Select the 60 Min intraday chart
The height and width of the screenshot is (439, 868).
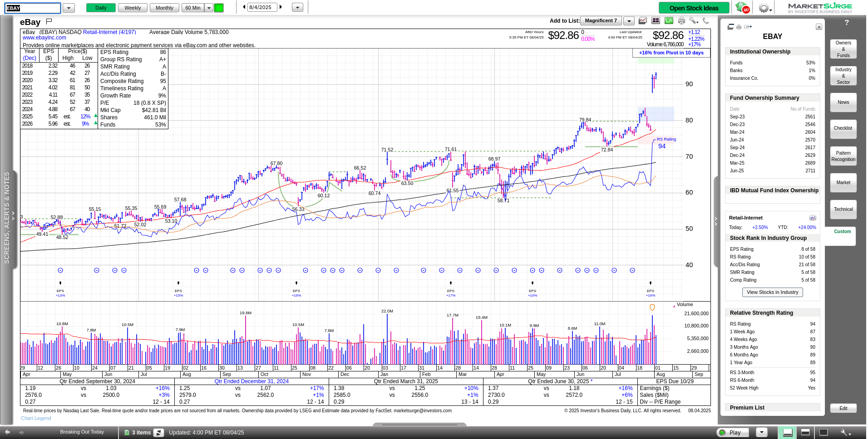[193, 8]
